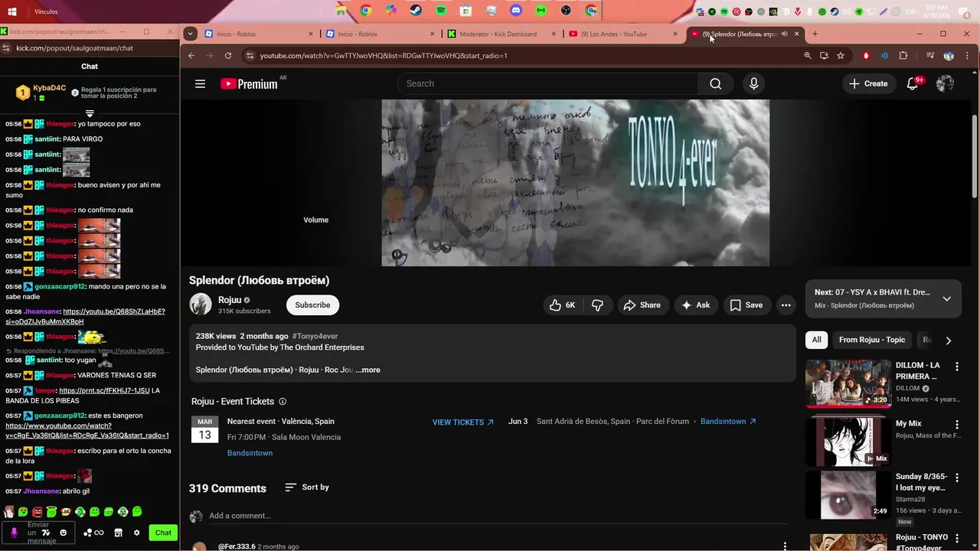Open Bandsintown link for Jun 3 event
This screenshot has width=980, height=551.
click(728, 421)
